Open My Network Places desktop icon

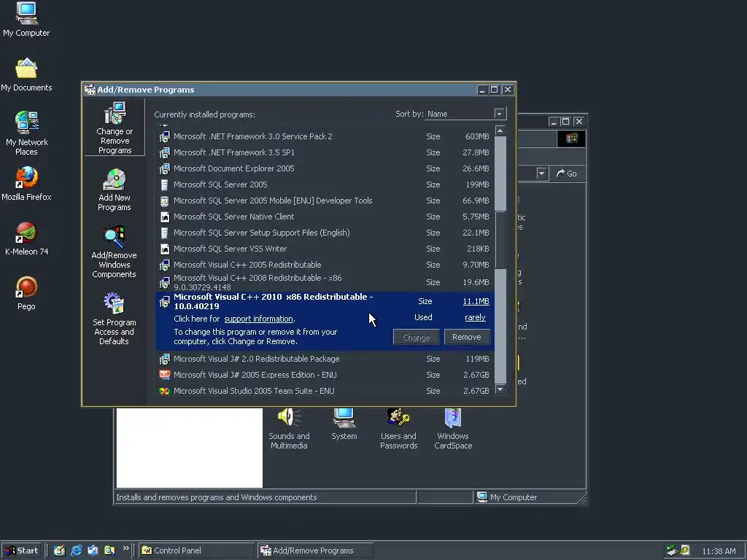pyautogui.click(x=26, y=133)
